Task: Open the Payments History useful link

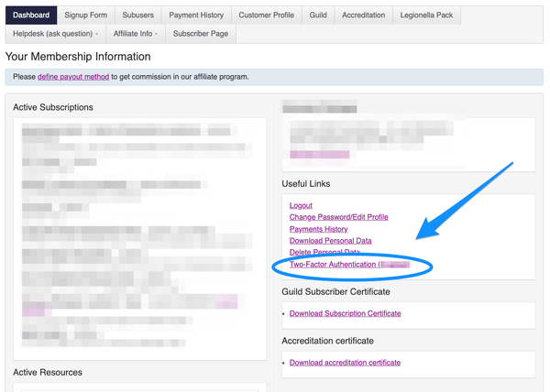Action: pos(318,229)
